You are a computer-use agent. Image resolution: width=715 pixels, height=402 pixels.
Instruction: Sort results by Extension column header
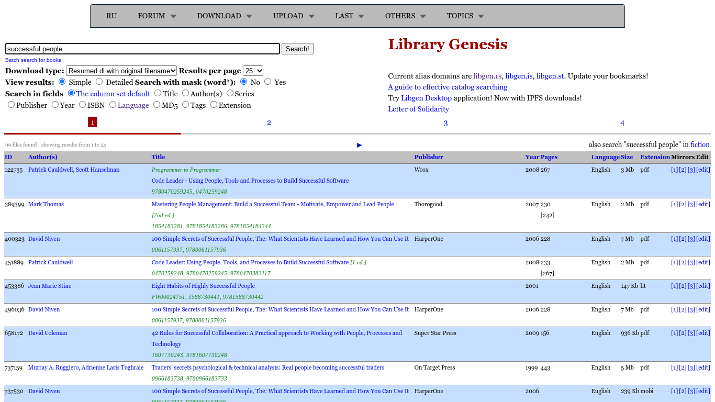pyautogui.click(x=655, y=157)
